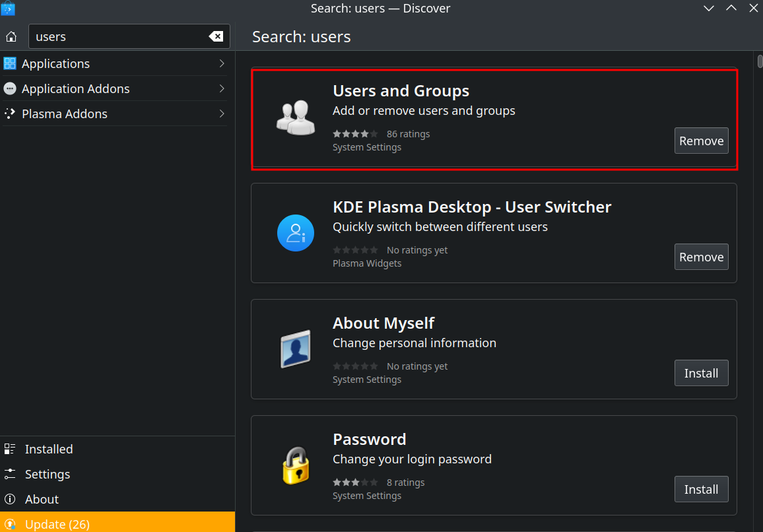This screenshot has height=532, width=763.
Task: Click the KDE Plasma User Switcher icon
Action: (296, 233)
